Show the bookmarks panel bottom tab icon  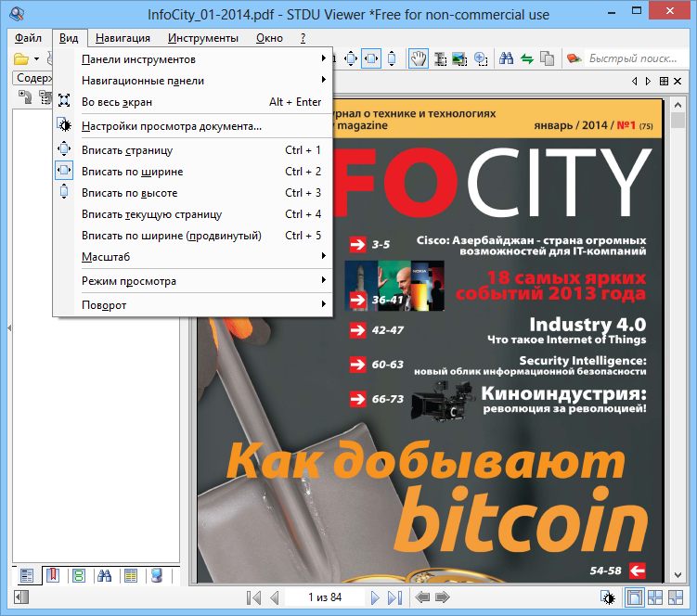(53, 575)
